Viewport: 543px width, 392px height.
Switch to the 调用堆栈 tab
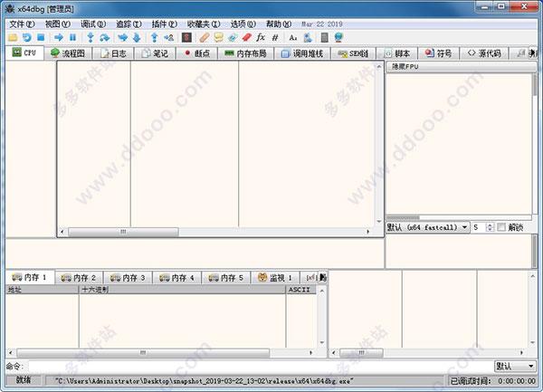[302, 53]
